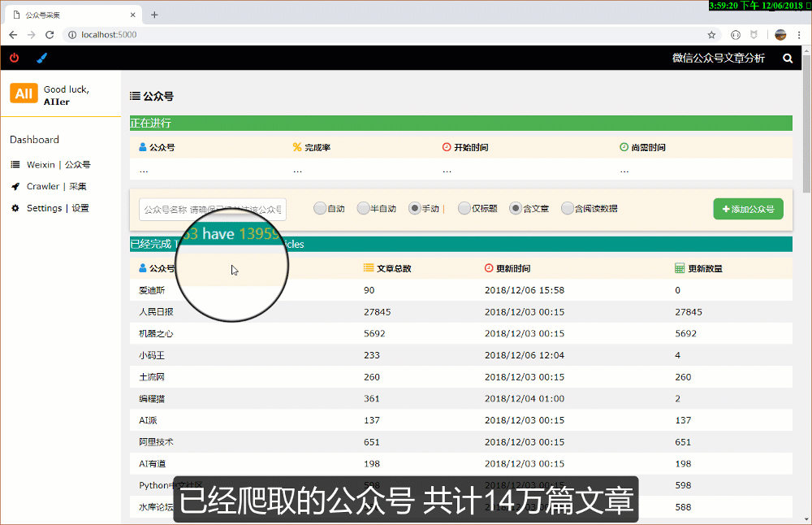Click update time 2018/12/04 01:00
812x525 pixels.
click(524, 398)
